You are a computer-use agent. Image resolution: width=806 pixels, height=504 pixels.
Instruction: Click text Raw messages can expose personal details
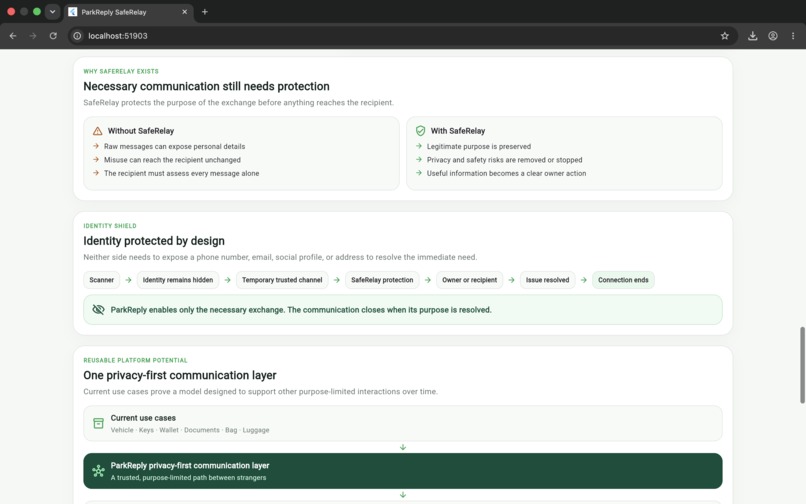pos(174,147)
